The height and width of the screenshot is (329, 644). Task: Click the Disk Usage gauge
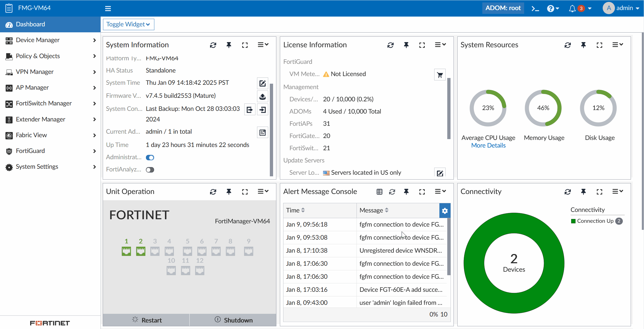tap(598, 108)
